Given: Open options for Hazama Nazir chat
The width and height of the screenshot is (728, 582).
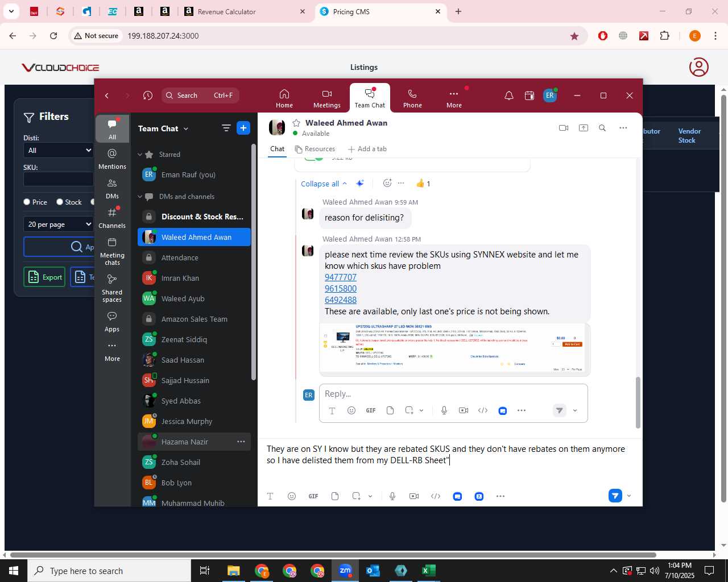Looking at the screenshot, I should click(241, 442).
